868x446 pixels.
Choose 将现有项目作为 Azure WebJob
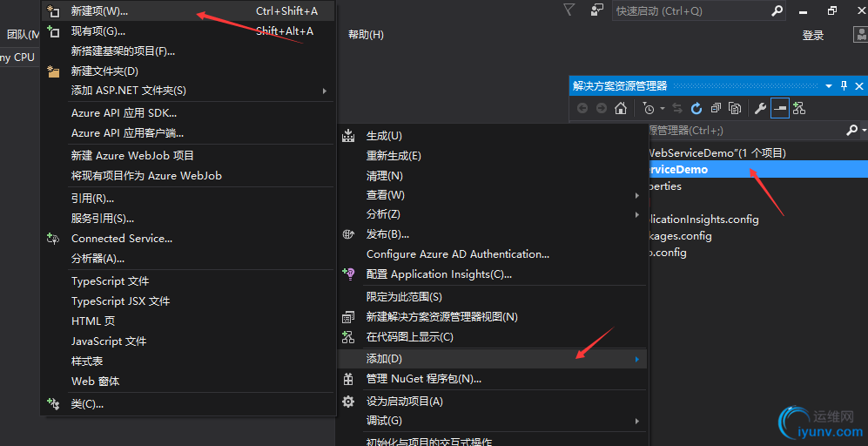(x=188, y=176)
